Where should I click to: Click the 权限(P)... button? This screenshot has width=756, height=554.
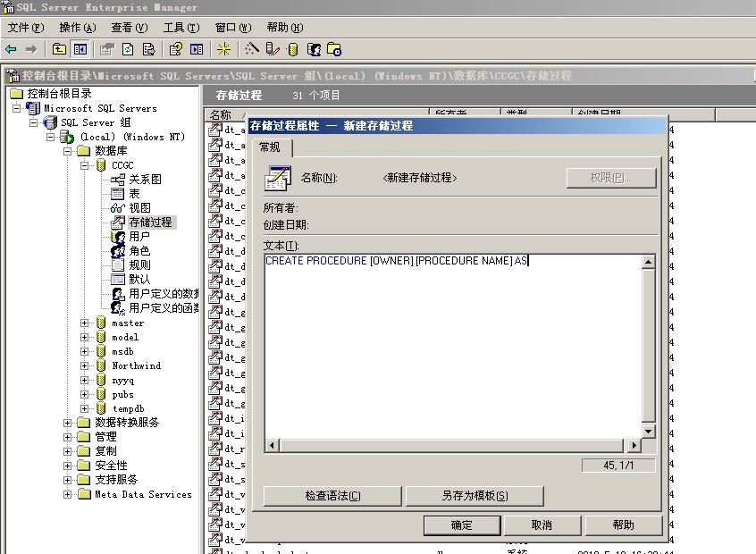(x=611, y=178)
